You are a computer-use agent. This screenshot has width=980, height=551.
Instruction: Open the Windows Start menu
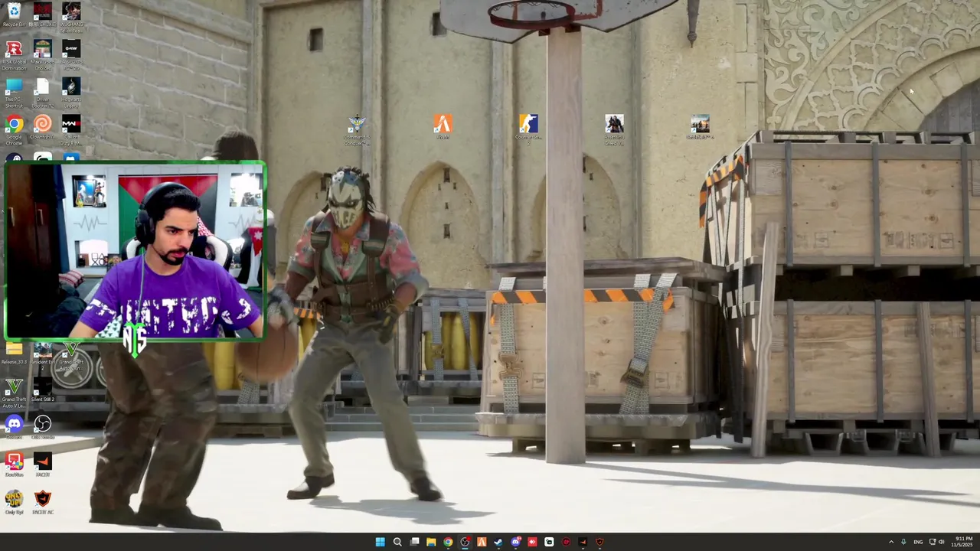(380, 542)
